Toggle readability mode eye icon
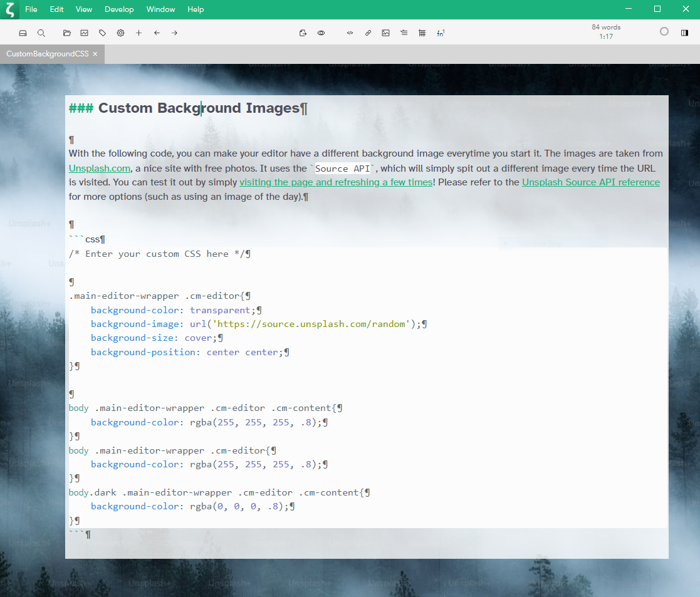Image resolution: width=700 pixels, height=597 pixels. pos(321,33)
